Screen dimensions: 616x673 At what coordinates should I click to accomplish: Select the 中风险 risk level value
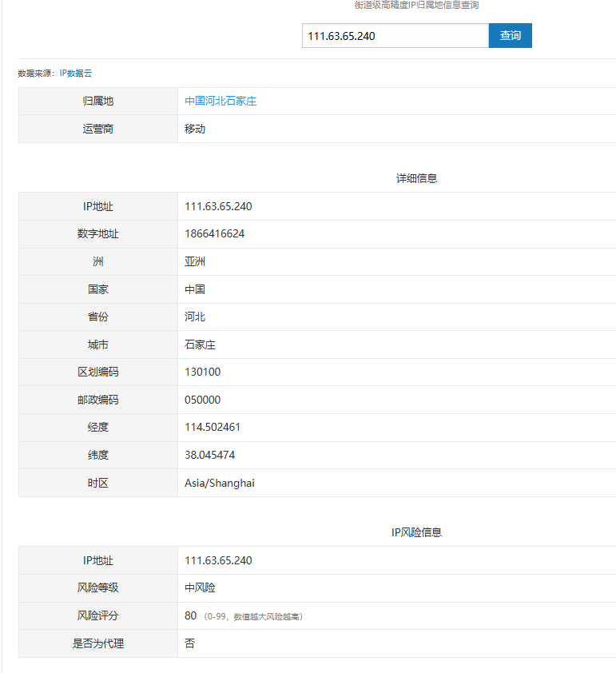[200, 588]
